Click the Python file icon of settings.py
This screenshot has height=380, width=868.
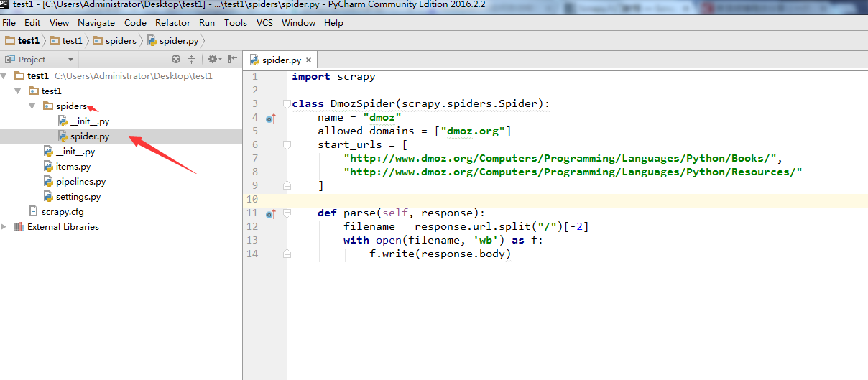(48, 196)
